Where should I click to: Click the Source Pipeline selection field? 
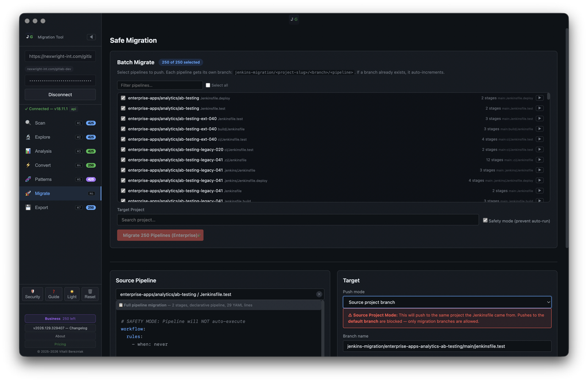click(x=220, y=294)
